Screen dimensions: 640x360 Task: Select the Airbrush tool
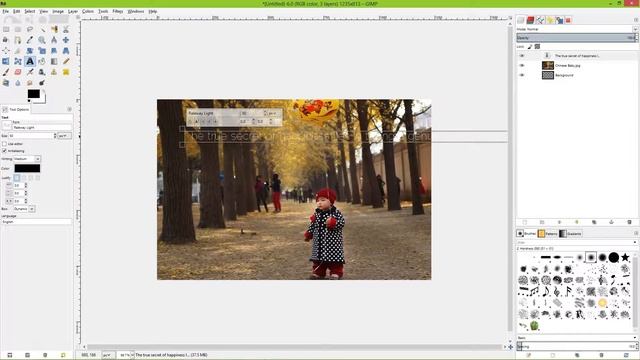pos(30,72)
